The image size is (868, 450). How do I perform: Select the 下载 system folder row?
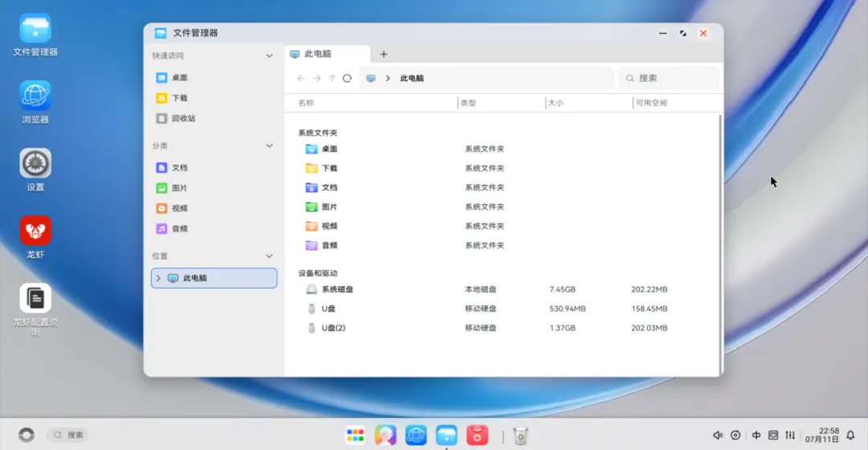point(504,168)
